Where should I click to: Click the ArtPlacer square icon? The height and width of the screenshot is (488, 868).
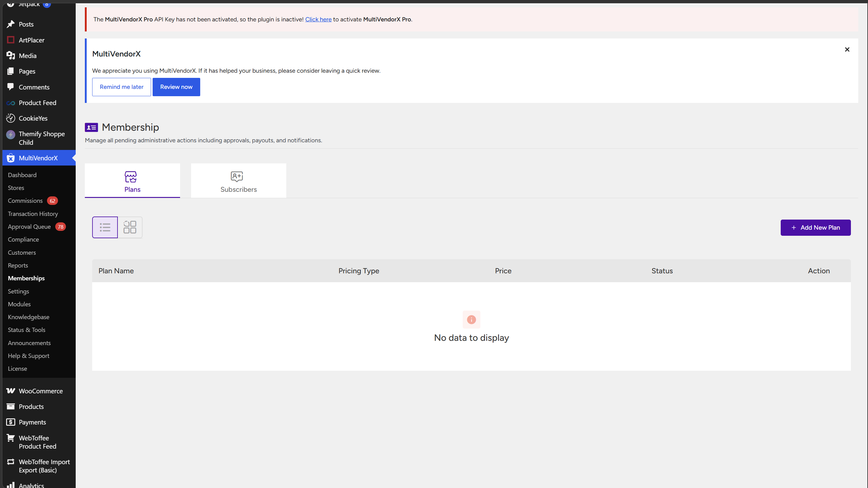click(x=11, y=40)
